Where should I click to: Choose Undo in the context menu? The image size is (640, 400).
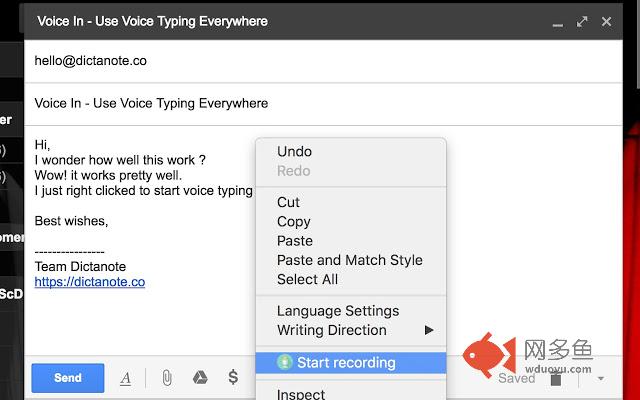(294, 152)
